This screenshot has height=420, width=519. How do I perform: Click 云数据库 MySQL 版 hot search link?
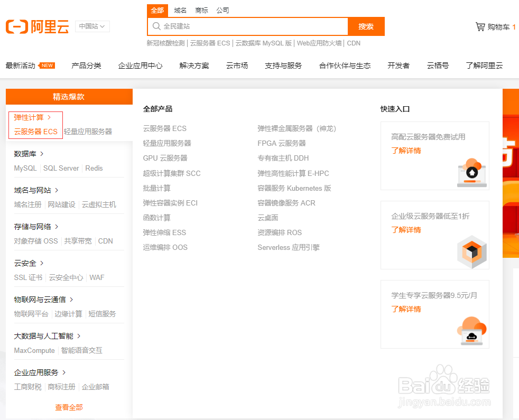(x=264, y=43)
